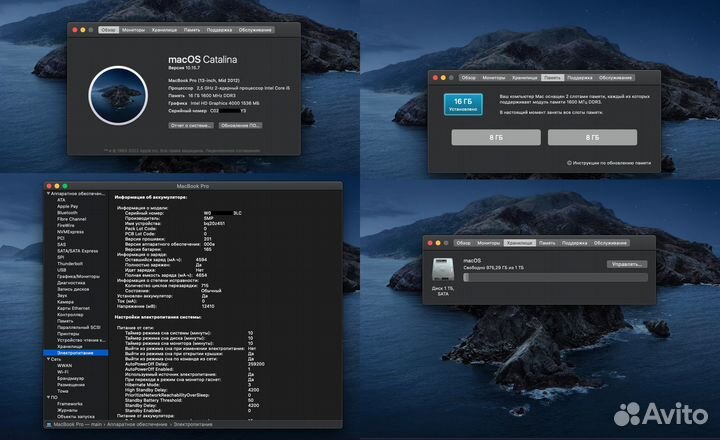Select Bluetooth in hardware sidebar

[67, 213]
